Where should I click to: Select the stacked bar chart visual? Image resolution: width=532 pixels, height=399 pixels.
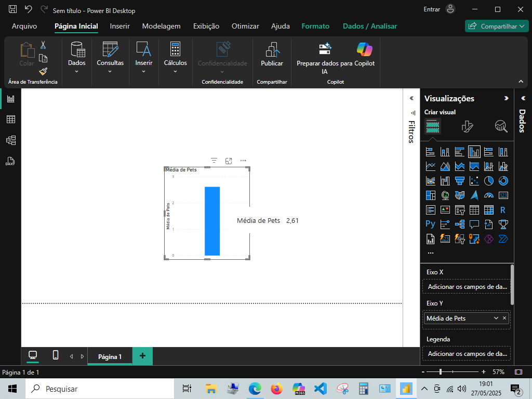431,152
